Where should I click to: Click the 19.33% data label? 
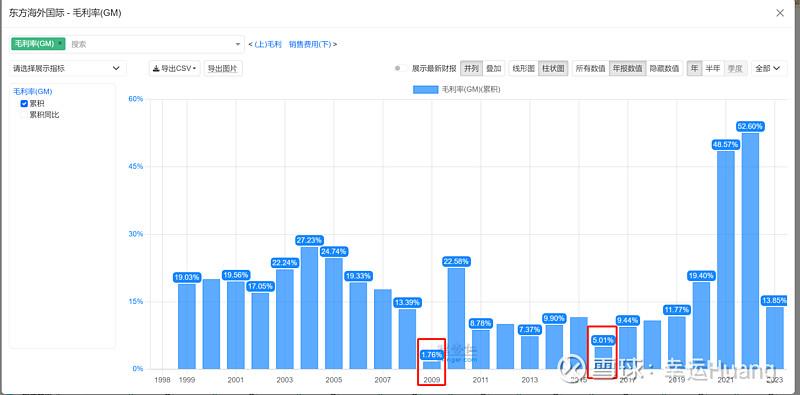point(358,276)
